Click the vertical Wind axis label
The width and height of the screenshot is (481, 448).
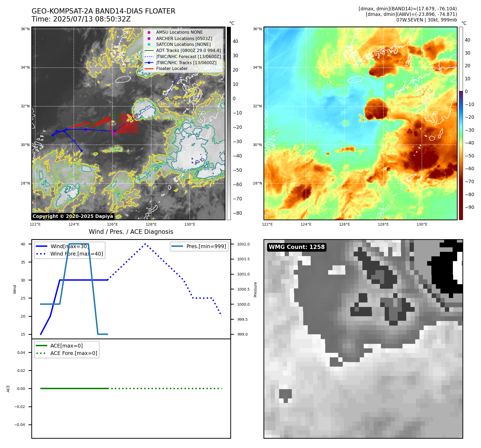(15, 289)
